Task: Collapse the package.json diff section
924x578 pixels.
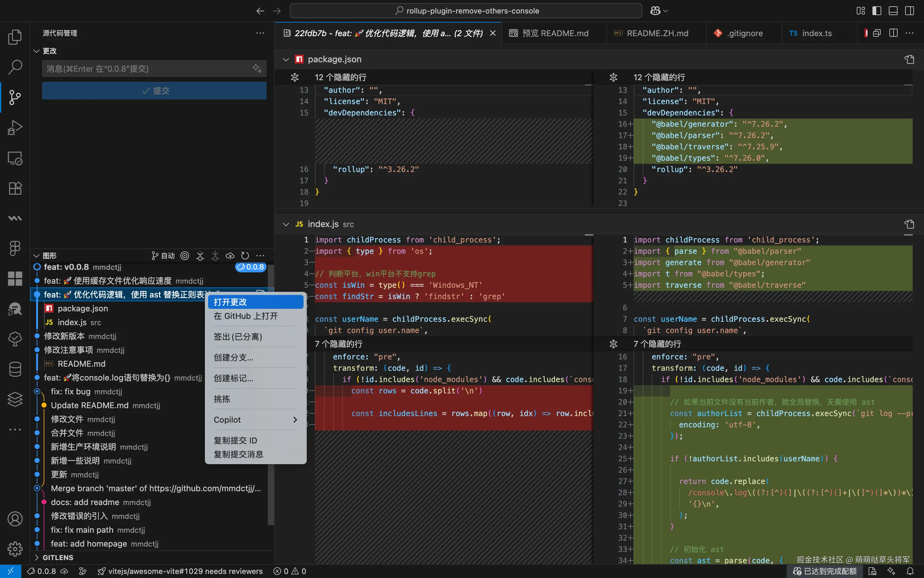Action: click(286, 59)
